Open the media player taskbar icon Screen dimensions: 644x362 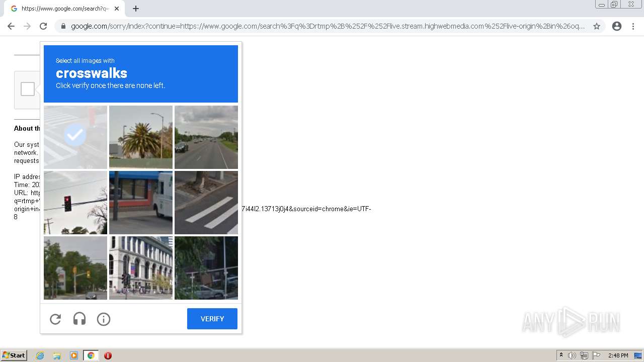tap(74, 355)
